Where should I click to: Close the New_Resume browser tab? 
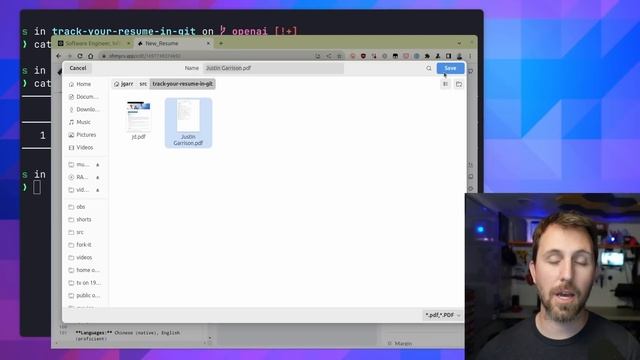tap(208, 43)
